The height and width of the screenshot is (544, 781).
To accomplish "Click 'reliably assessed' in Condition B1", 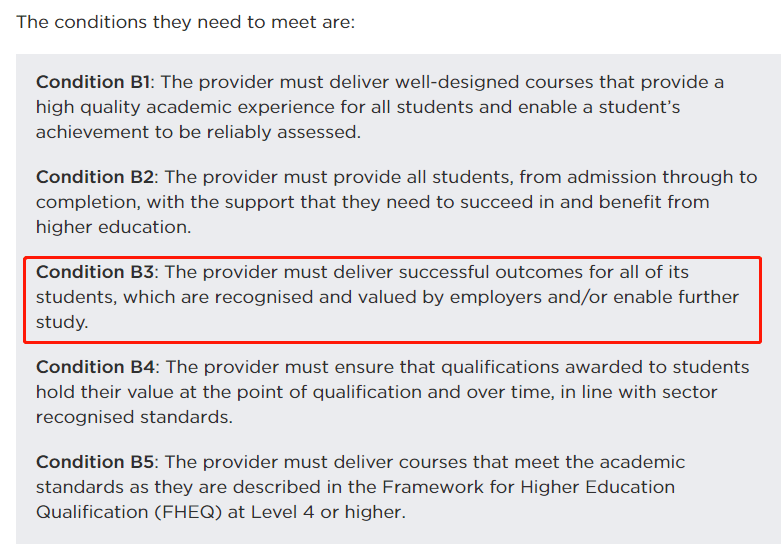I will 283,132.
